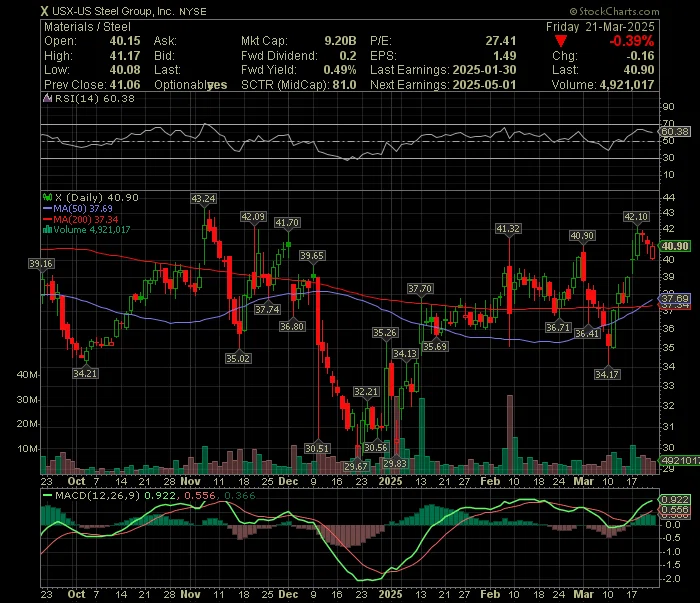The image size is (700, 603).
Task: Click the 37.70 price label
Action: 420,289
